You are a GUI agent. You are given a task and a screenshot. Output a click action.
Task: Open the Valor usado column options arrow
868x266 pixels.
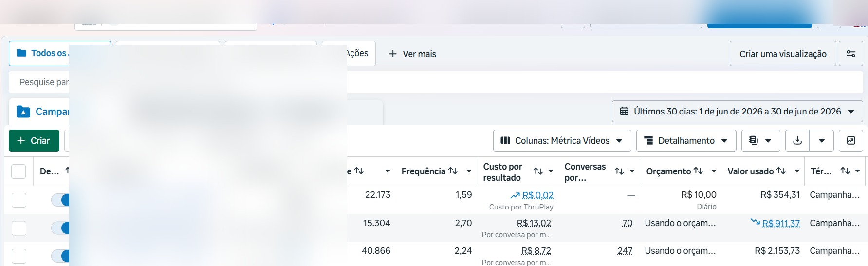[797, 171]
